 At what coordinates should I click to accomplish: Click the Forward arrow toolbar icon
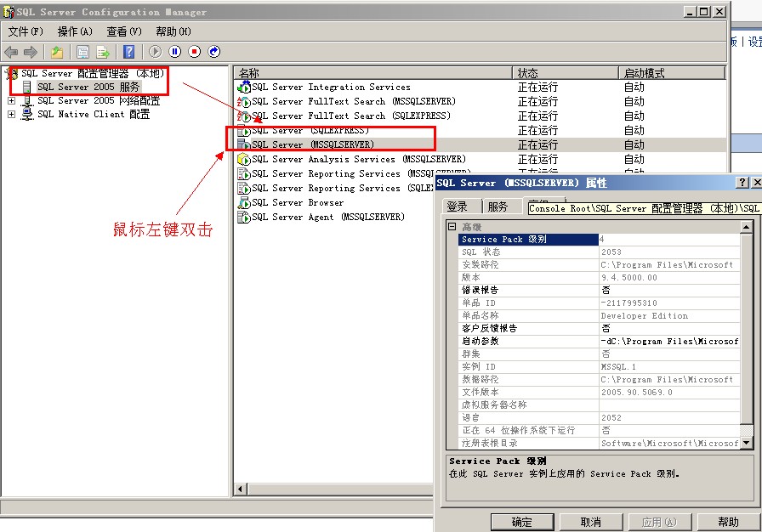pos(31,52)
